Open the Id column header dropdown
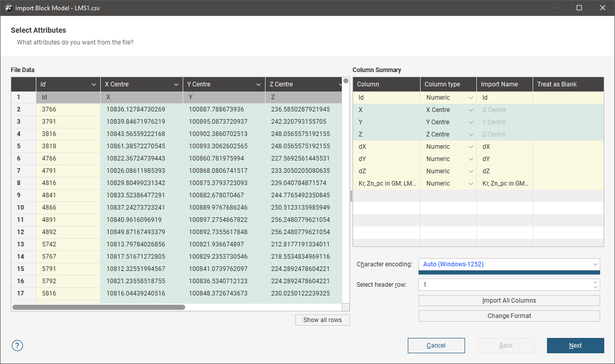Viewport: 615px width, 364px height. [x=94, y=84]
